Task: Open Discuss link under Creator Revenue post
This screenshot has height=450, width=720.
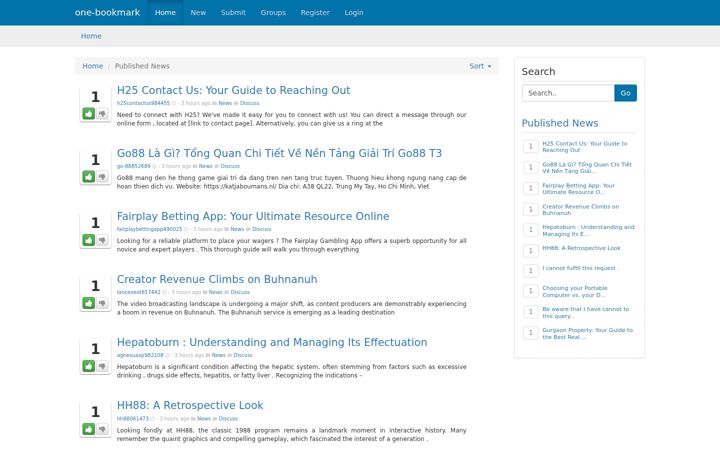Action: (240, 292)
